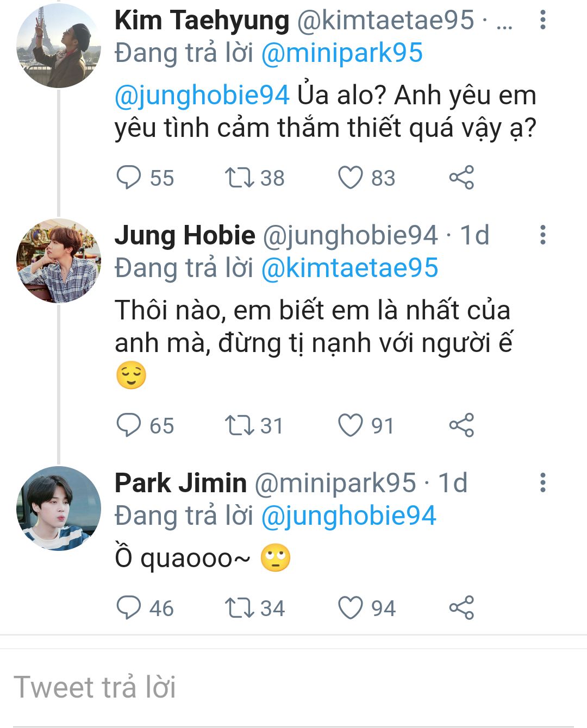Open the @junghobie94 mention in Kim's tweet
The height and width of the screenshot is (728, 587).
tap(202, 96)
